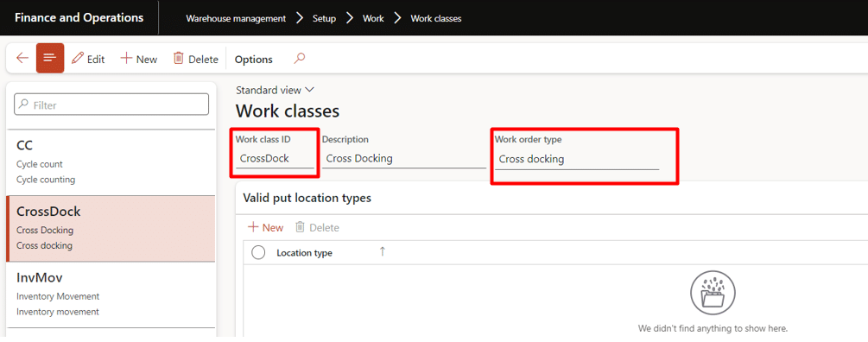Select the InvMov work class entry
The image size is (868, 342).
click(111, 294)
